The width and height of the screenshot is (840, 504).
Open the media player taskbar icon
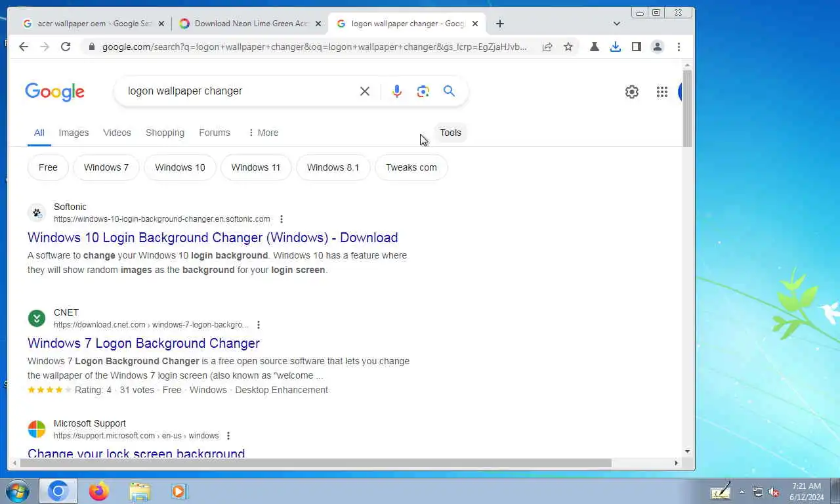point(179,491)
